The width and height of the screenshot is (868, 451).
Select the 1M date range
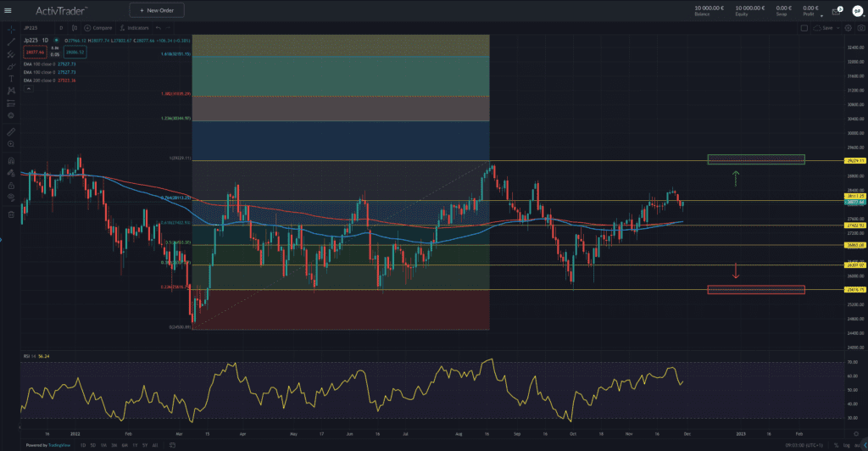click(103, 445)
